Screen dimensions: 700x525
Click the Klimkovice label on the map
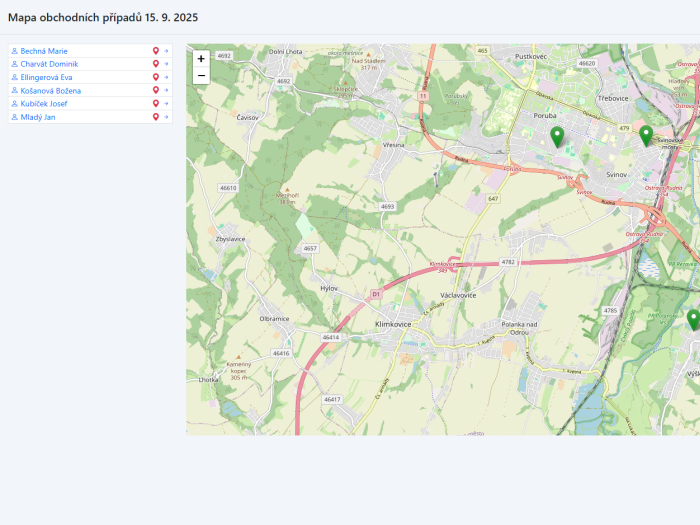click(x=393, y=325)
